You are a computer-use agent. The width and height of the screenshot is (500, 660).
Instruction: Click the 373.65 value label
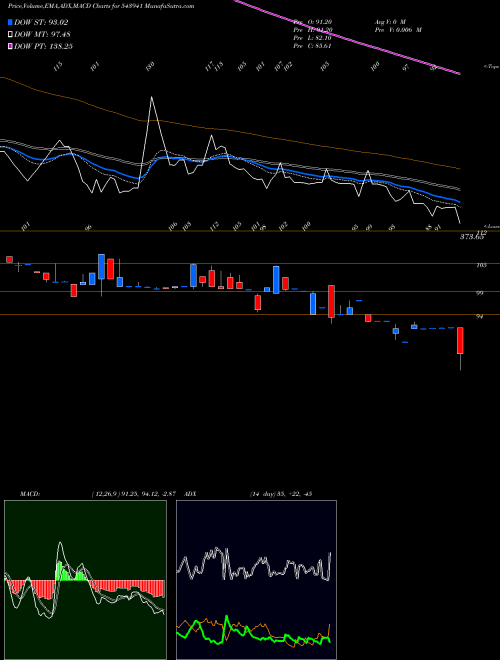point(471,237)
